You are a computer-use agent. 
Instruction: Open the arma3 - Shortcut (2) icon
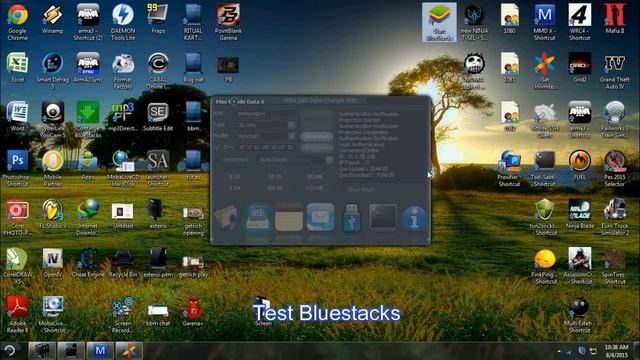coord(88,22)
